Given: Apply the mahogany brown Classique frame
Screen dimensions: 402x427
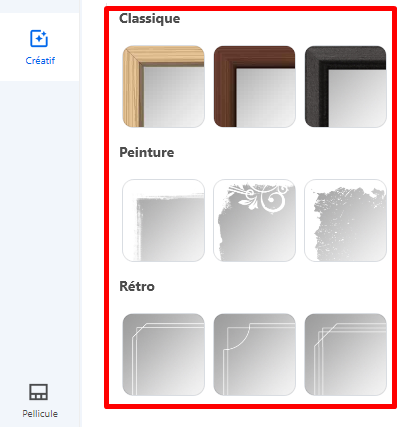Looking at the screenshot, I should pos(254,87).
